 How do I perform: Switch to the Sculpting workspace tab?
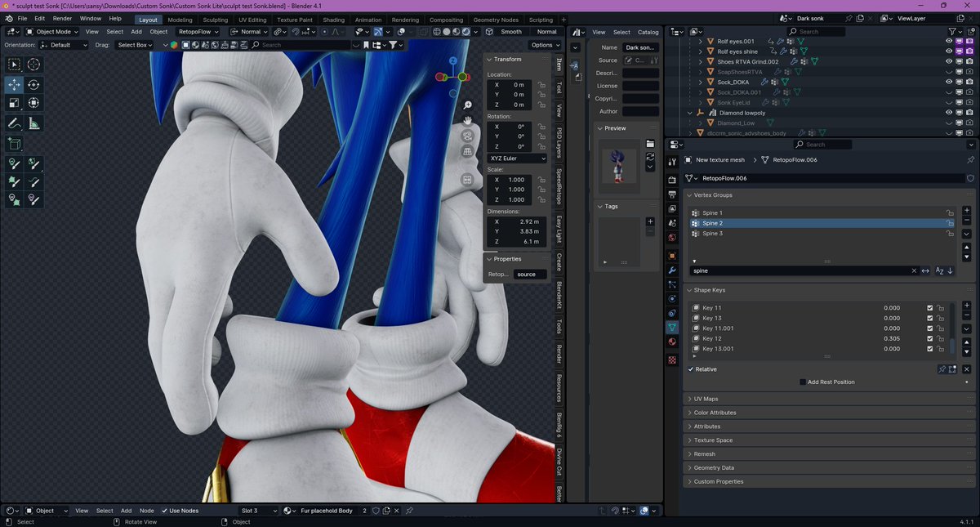pos(216,20)
